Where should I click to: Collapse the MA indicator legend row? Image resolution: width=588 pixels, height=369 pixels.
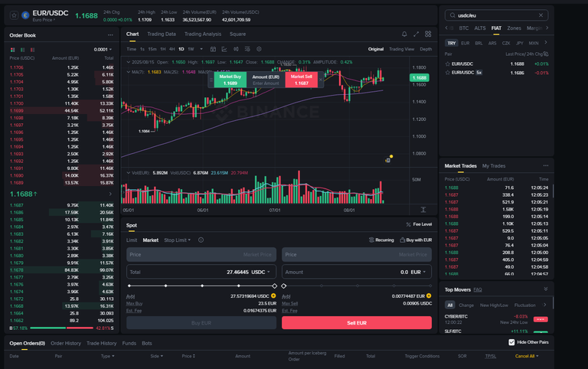[x=129, y=72]
